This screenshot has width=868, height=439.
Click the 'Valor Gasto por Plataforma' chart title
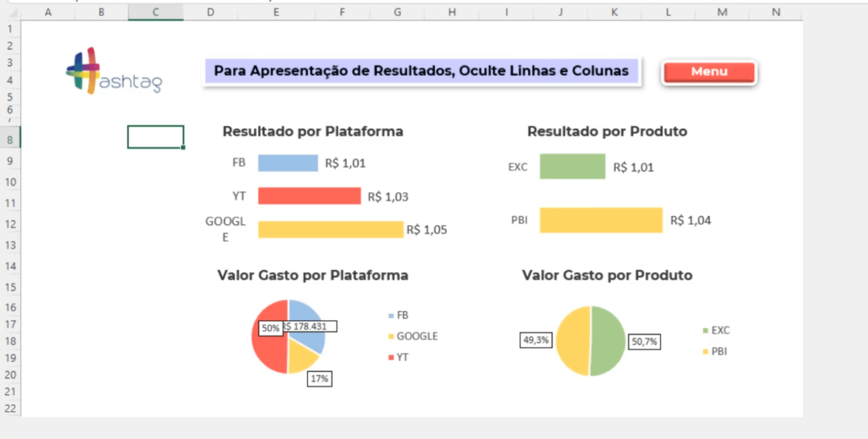point(311,275)
